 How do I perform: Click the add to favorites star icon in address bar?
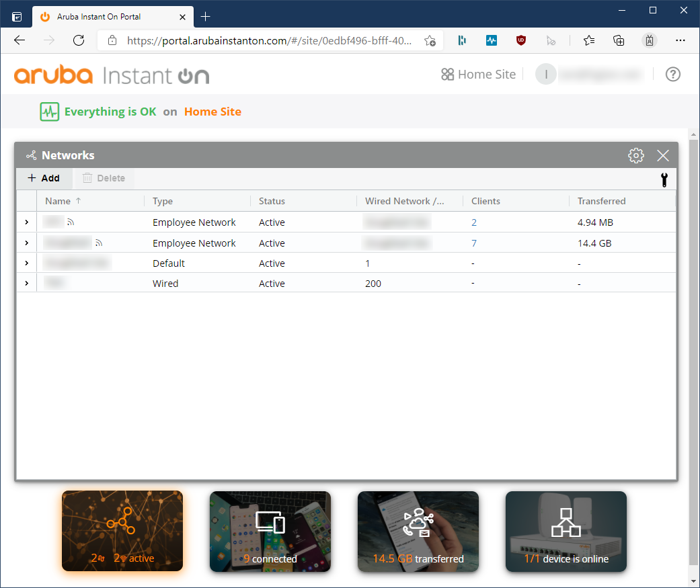430,40
